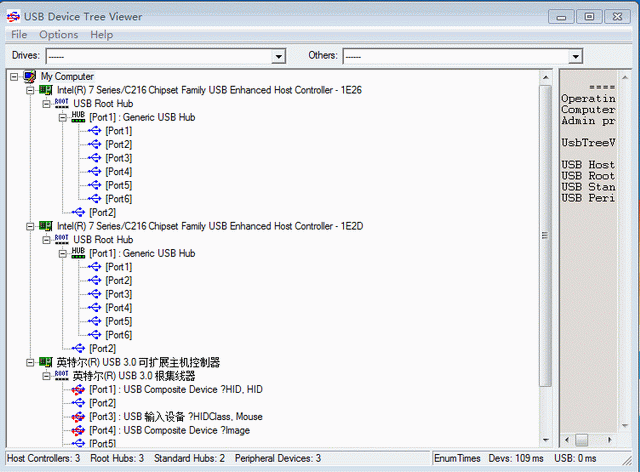Click 'Peripheral Devices: 3' in status bar
640x472 pixels.
coord(278,458)
